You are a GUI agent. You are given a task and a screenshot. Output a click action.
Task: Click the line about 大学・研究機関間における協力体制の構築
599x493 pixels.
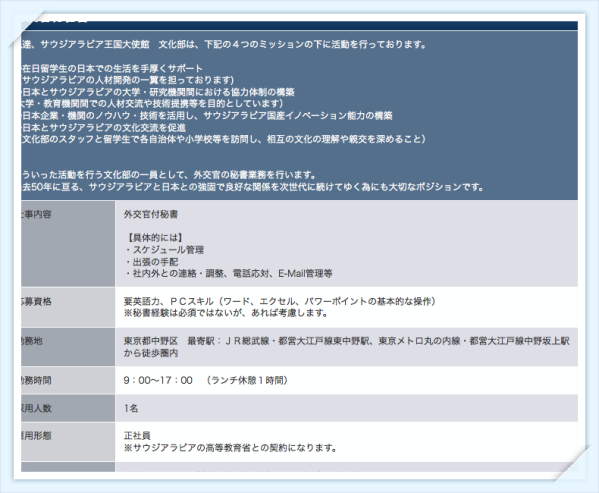tap(158, 92)
